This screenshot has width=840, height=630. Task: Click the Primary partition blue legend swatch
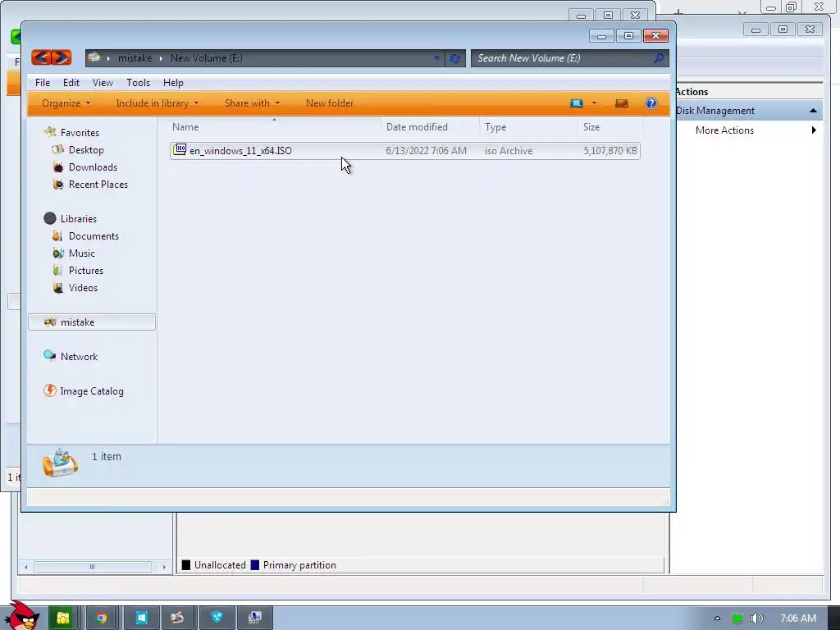pyautogui.click(x=255, y=564)
